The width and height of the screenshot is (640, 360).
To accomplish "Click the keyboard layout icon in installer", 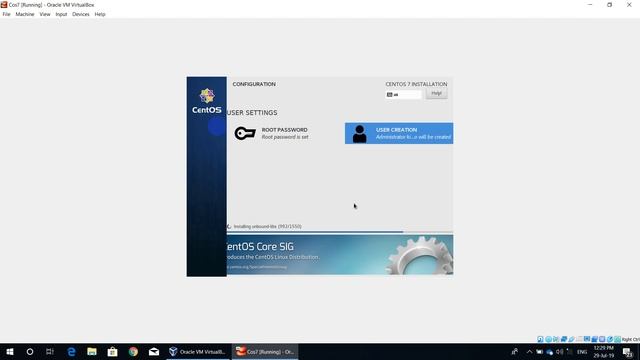I will tap(389, 95).
